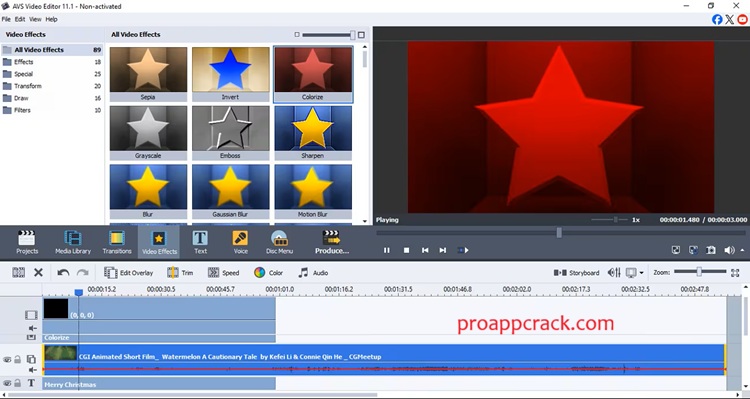The image size is (750, 399).
Task: Open the YouTube icon
Action: point(742,19)
